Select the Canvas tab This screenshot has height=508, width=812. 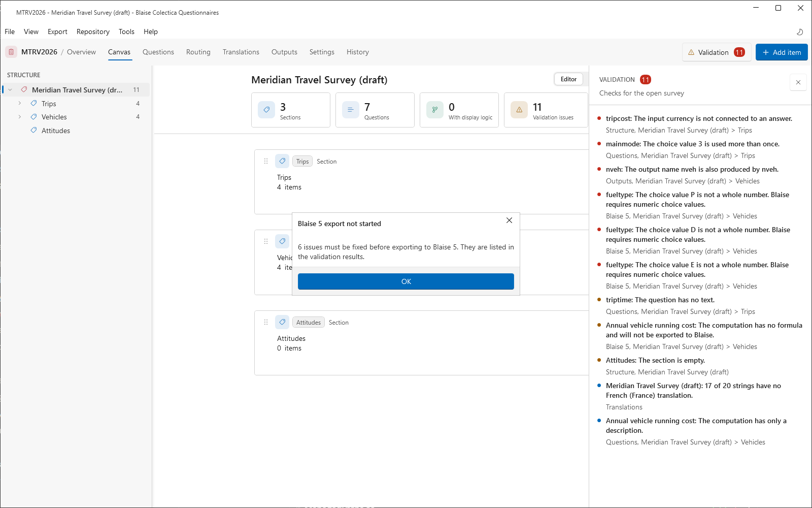(x=119, y=52)
